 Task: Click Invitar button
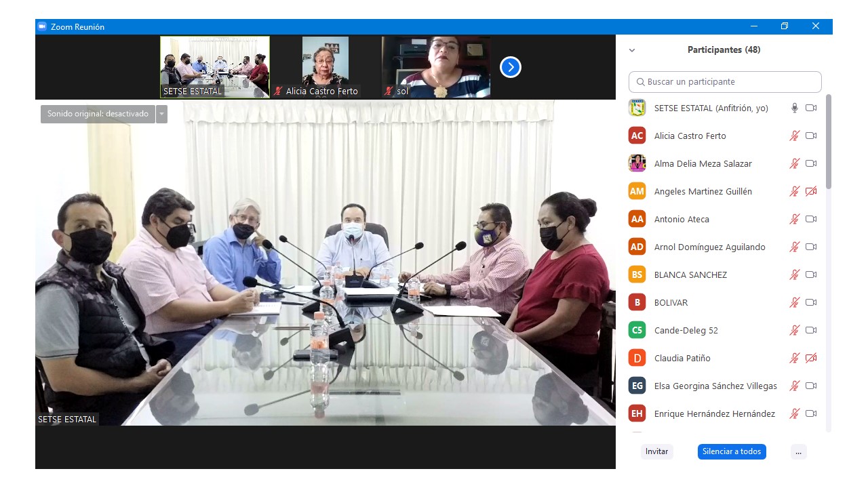[x=656, y=451]
